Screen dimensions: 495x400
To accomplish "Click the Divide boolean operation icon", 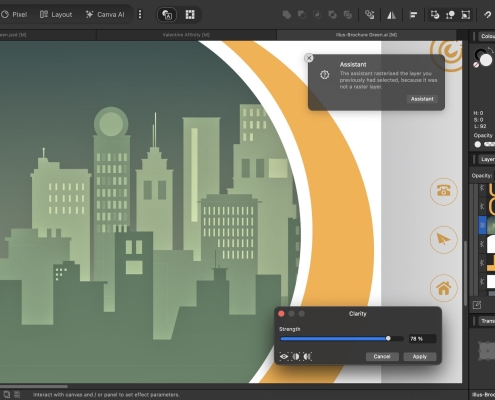I will tap(348, 15).
